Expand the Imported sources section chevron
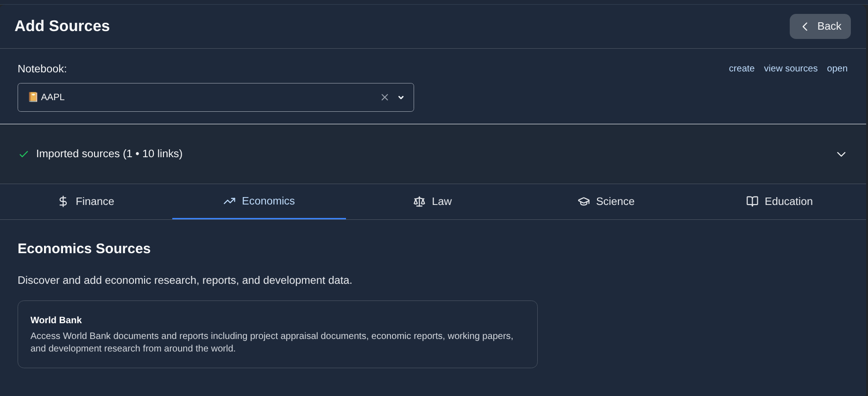868x396 pixels. (x=841, y=154)
